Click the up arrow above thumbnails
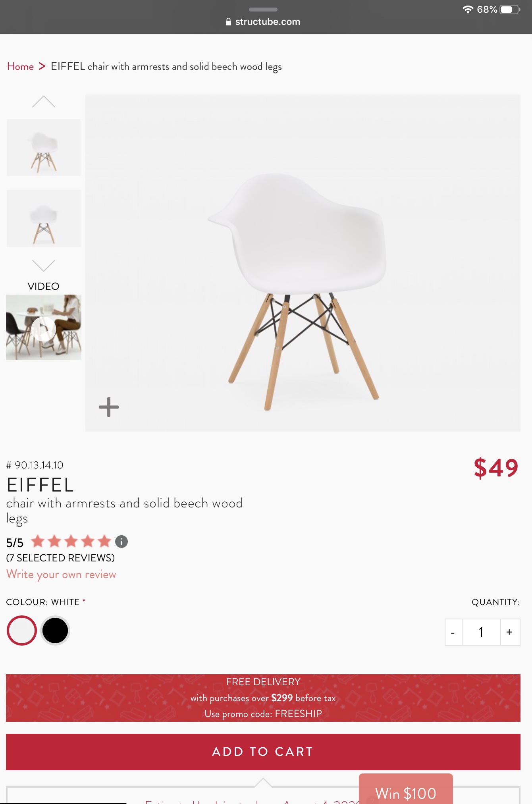Image resolution: width=532 pixels, height=804 pixels. [x=44, y=102]
